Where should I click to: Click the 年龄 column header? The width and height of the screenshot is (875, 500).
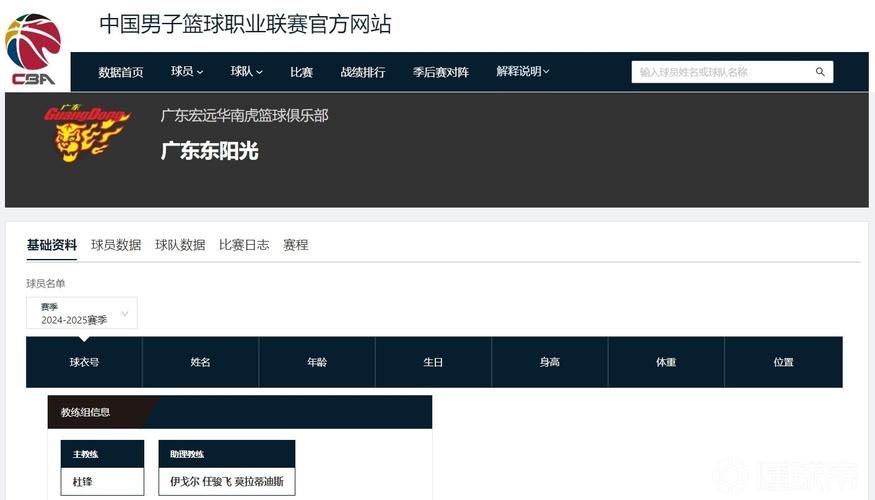click(x=317, y=362)
